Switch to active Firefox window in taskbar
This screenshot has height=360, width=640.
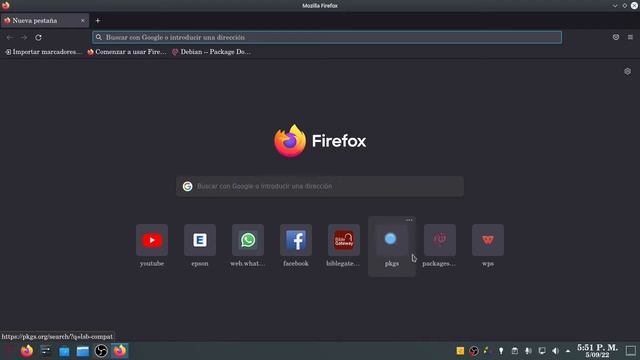120,351
